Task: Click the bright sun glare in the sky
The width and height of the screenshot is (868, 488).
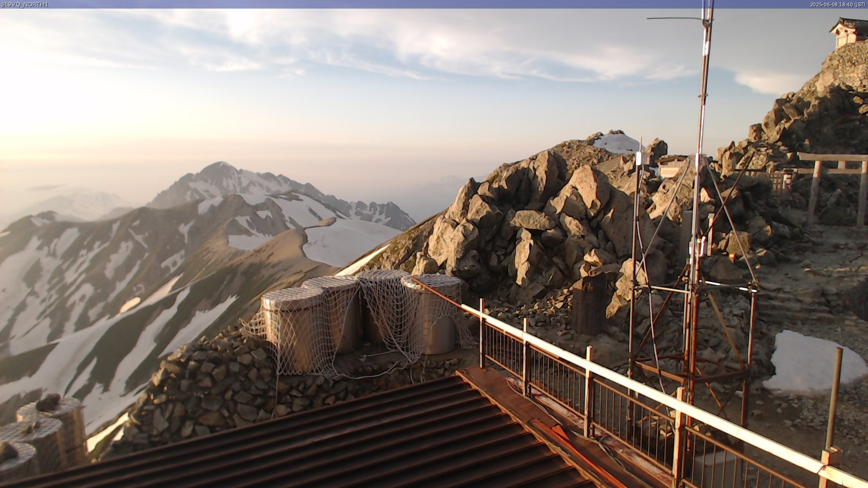Action: pyautogui.click(x=27, y=99)
